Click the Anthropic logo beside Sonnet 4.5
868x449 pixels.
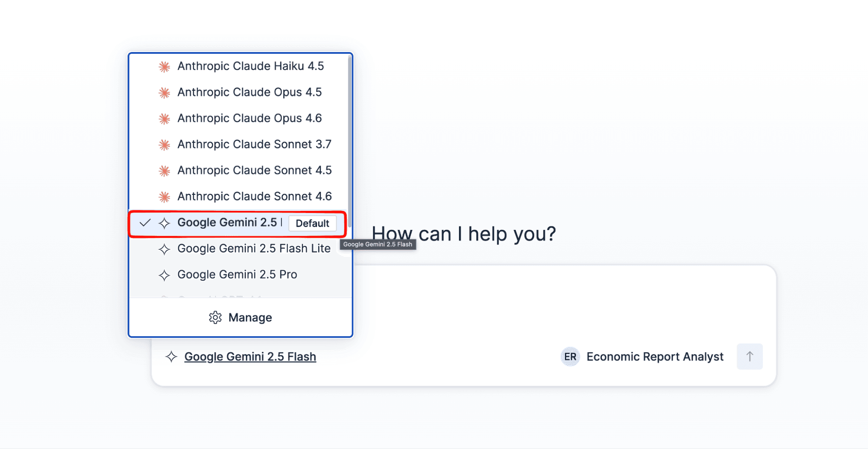click(x=164, y=170)
